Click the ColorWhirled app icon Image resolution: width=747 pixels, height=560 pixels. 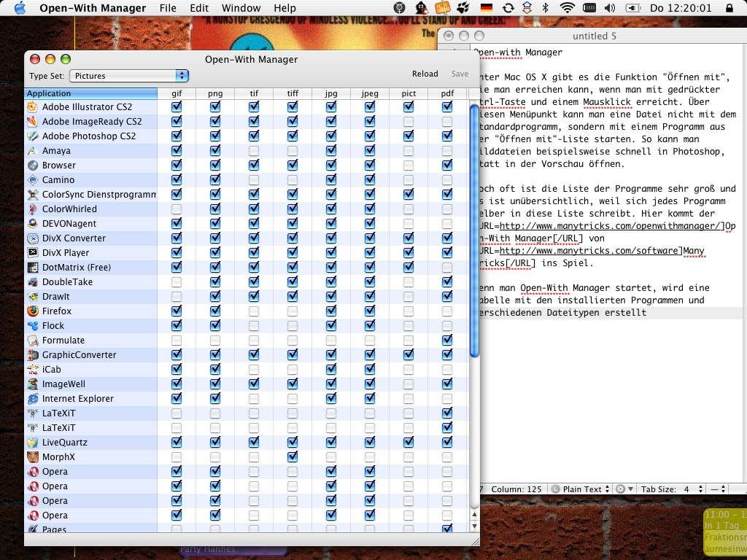[x=32, y=209]
